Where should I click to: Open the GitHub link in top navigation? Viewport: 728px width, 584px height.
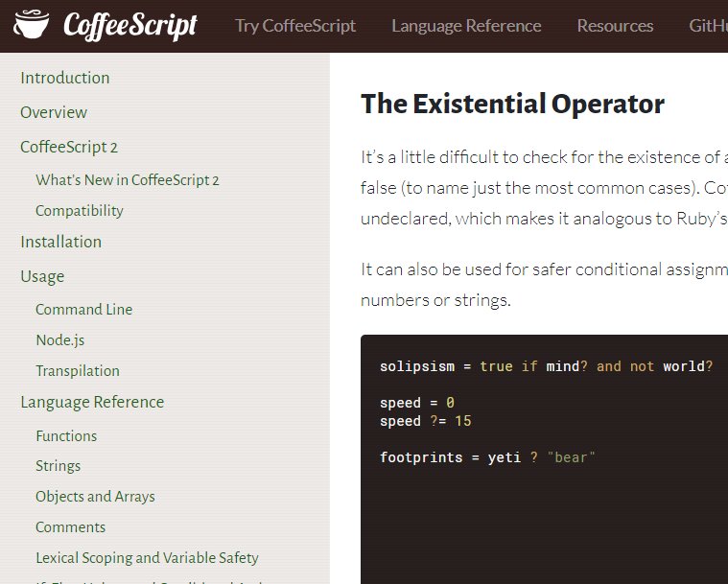(708, 26)
